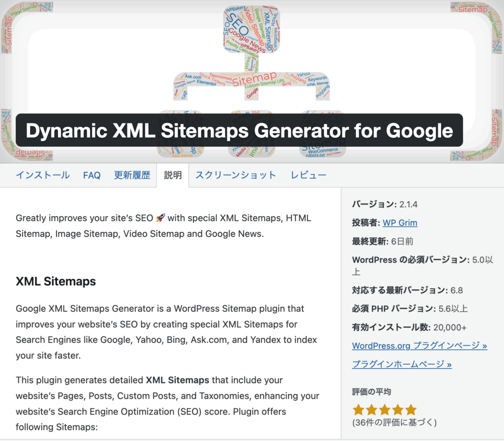Click the 対応する最新バージョン: 6.8 text
504x441 pixels.
click(x=408, y=290)
